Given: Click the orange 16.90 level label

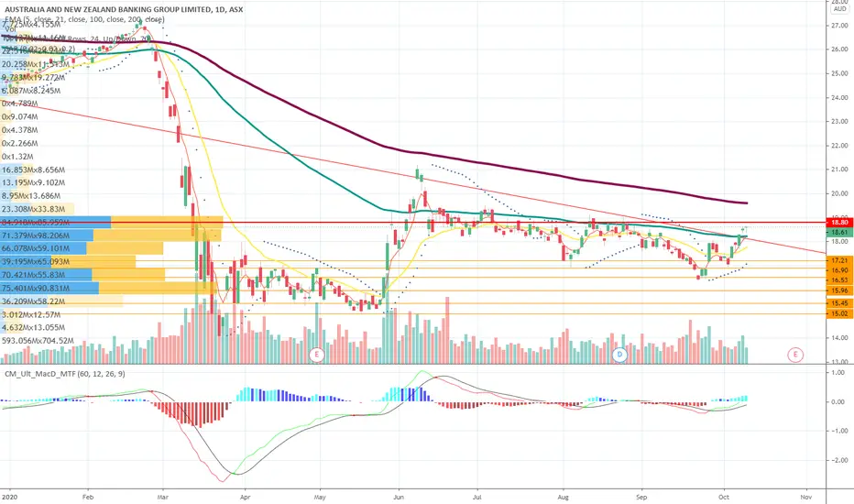Looking at the screenshot, I should [839, 270].
